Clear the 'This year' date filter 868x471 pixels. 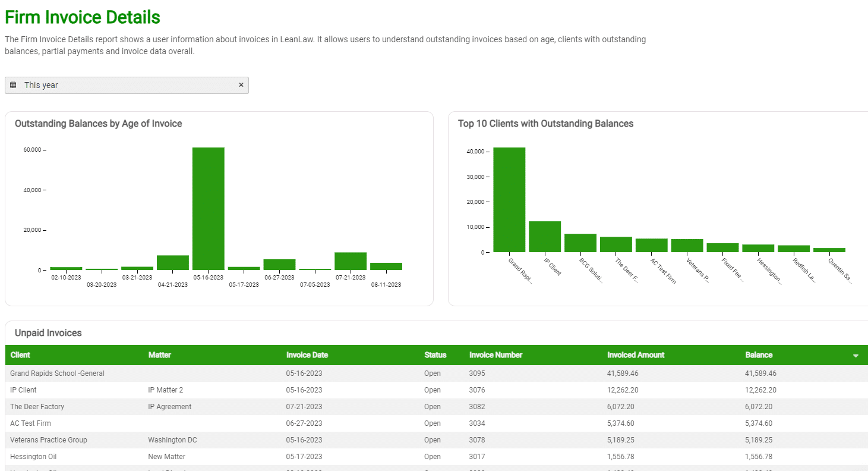(x=241, y=85)
